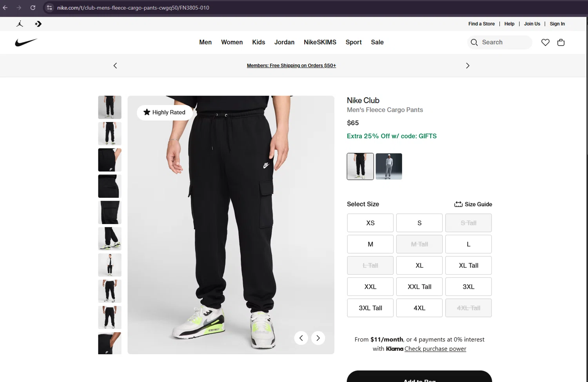Select size XS
Screen dimensions: 588x382
pos(370,223)
